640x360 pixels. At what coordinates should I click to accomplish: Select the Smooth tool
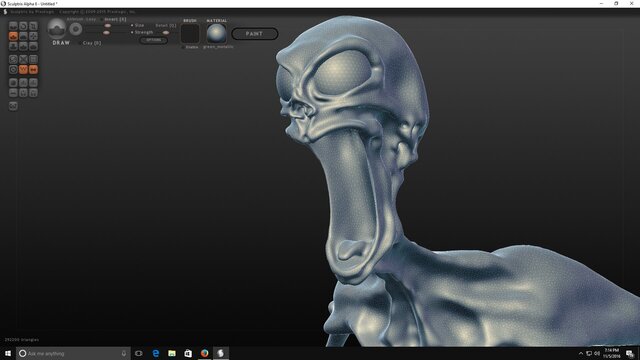33,46
